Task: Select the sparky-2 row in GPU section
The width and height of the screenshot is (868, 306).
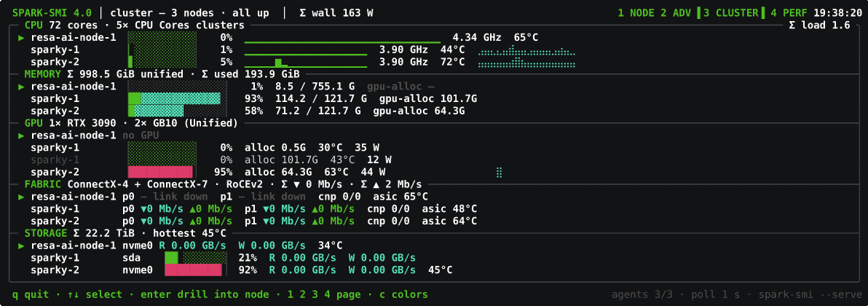Action: (x=55, y=173)
